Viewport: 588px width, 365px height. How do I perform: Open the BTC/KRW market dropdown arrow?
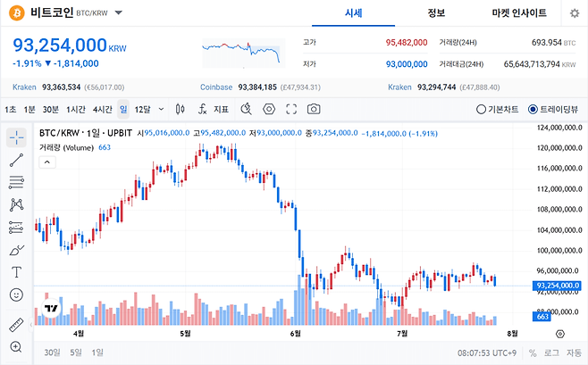[119, 12]
